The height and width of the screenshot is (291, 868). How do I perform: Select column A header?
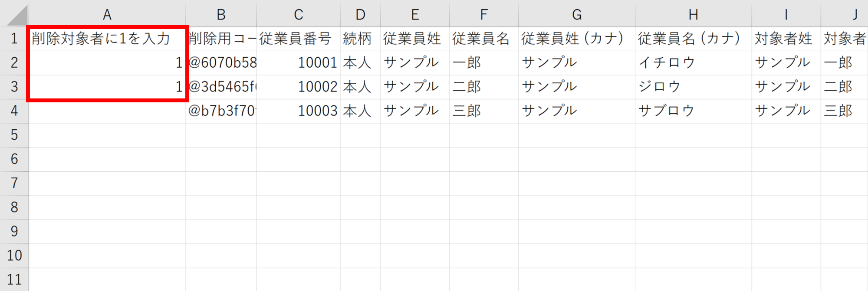pyautogui.click(x=107, y=15)
